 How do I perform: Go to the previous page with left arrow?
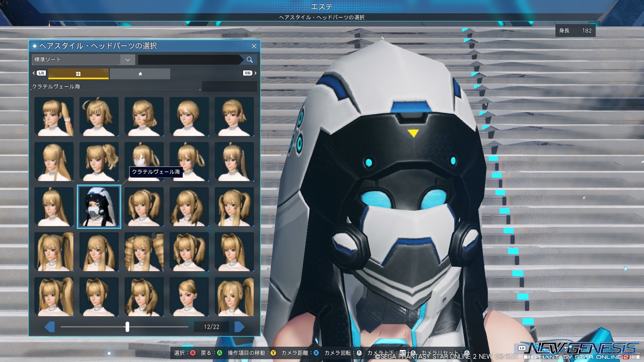pyautogui.click(x=50, y=327)
